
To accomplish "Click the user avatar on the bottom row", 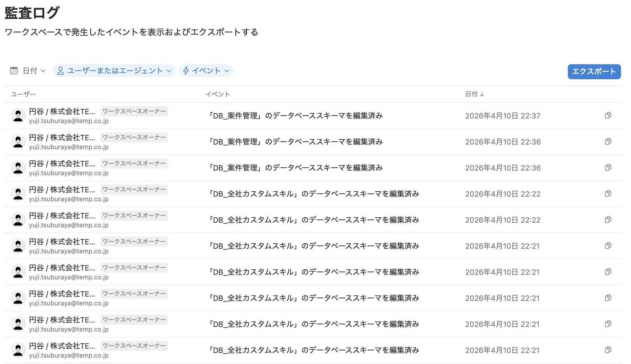I will click(x=18, y=350).
